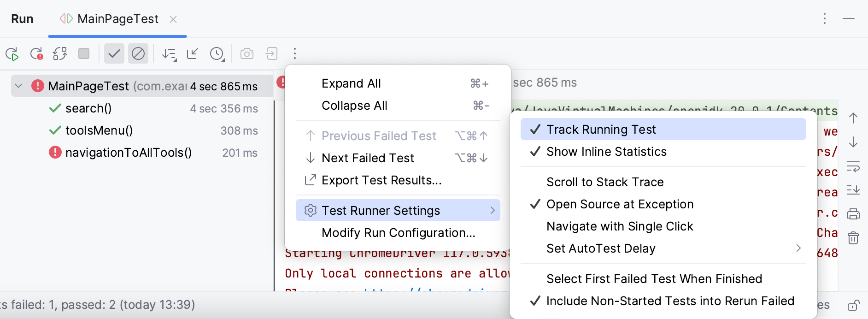868x319 pixels.
Task: Collapse the MainPageTest tree node
Action: 18,86
